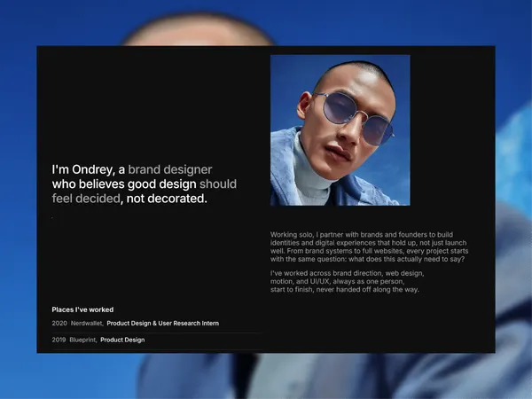Click the line "who believes good design should"

pyautogui.click(x=145, y=184)
